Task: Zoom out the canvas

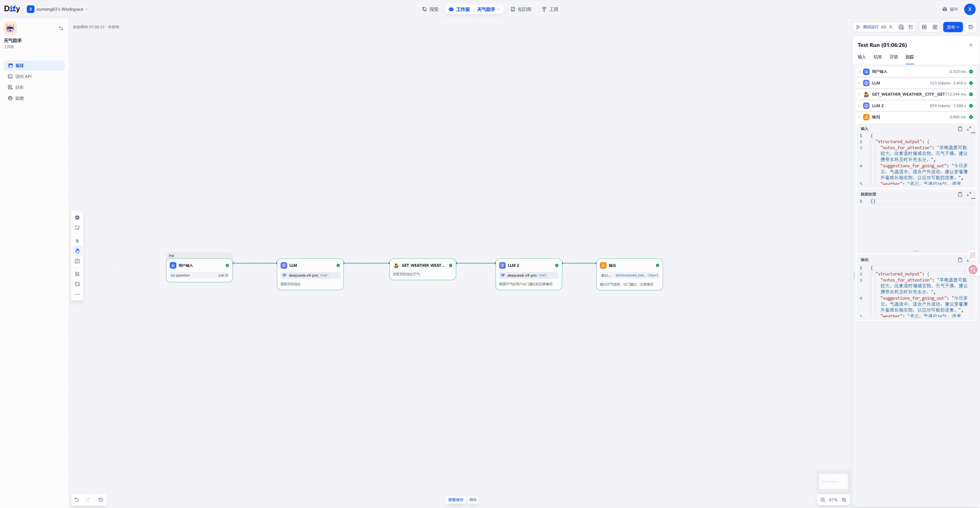Action: pos(823,500)
